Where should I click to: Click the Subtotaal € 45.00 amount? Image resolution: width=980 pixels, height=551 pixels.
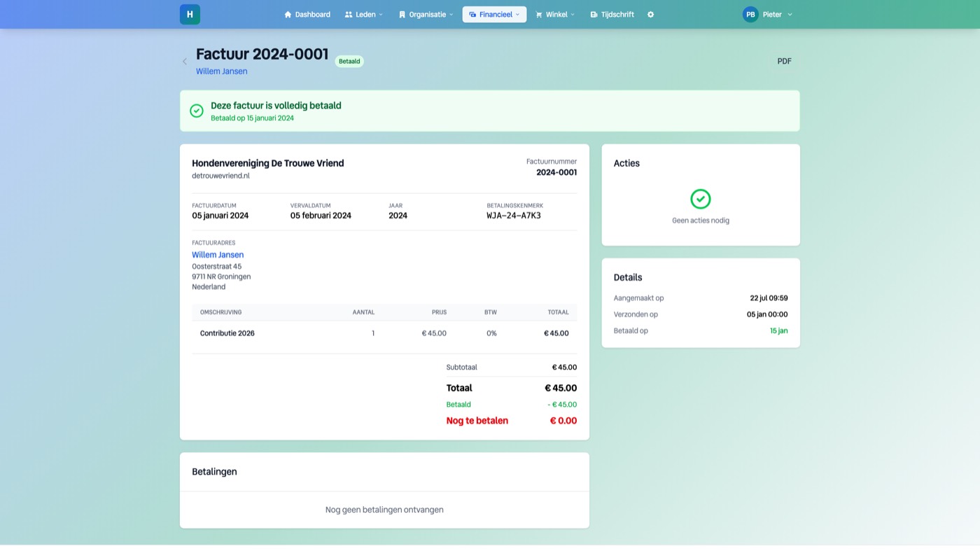point(564,367)
